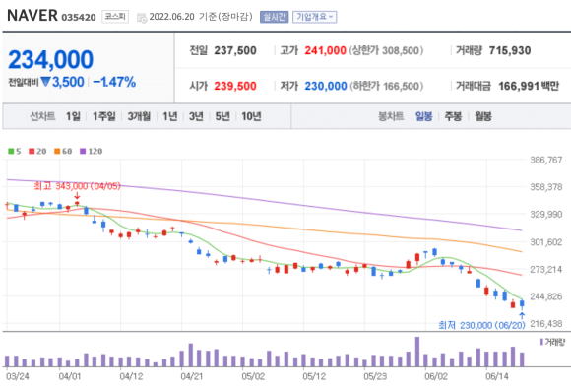Screen dimensions: 571x392
Task: Open the 기업개요 dropdown
Action: (x=315, y=17)
